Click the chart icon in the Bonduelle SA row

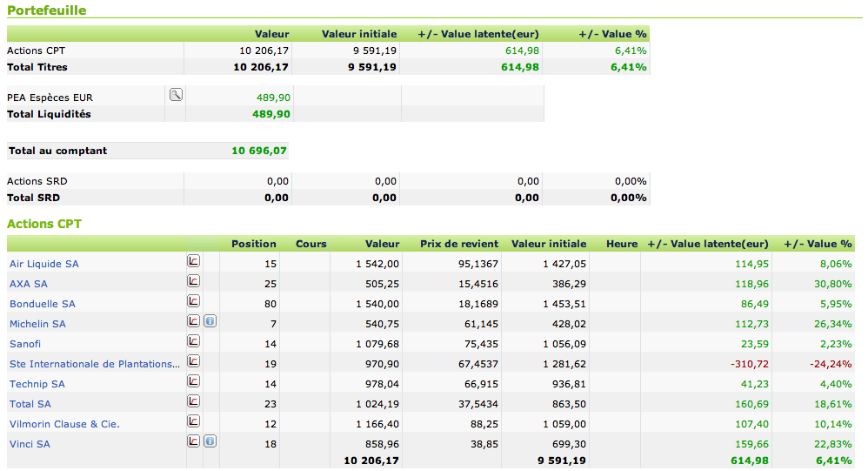coord(193,300)
